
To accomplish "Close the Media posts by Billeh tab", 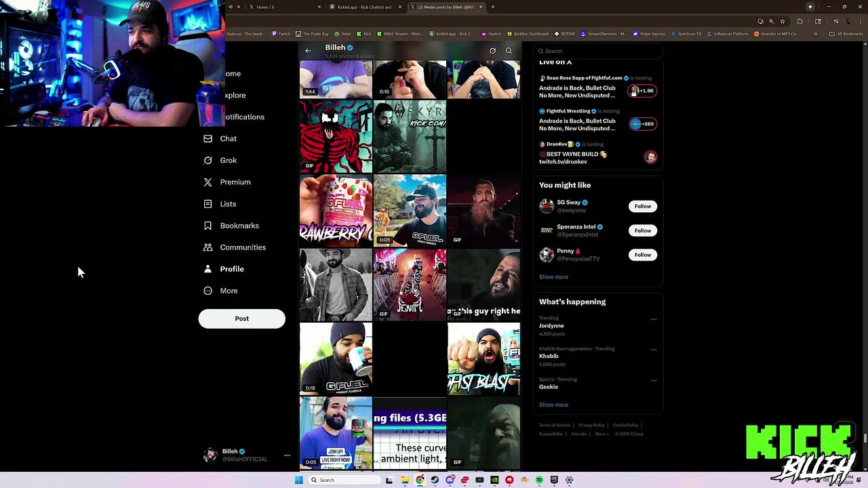I will coord(481,7).
